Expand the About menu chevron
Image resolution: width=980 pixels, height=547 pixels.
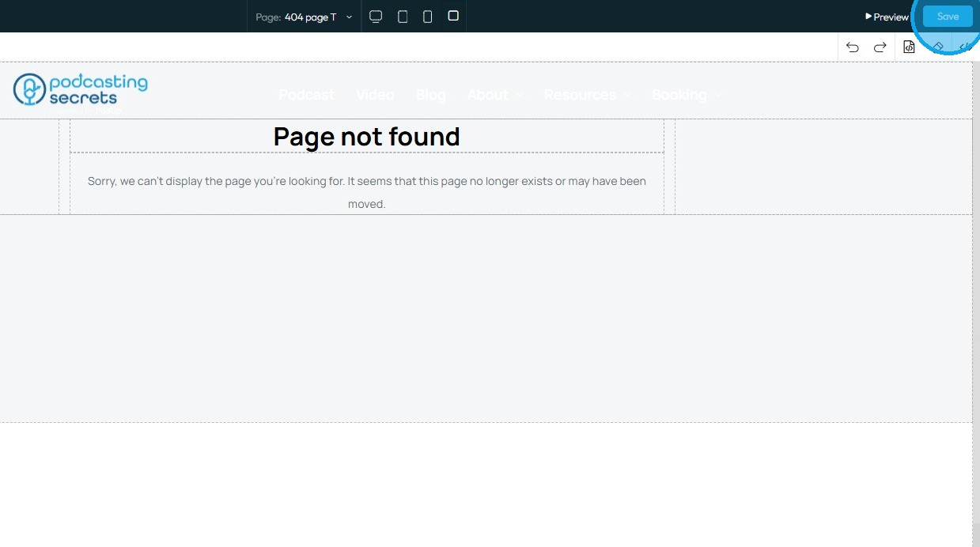[x=519, y=95]
